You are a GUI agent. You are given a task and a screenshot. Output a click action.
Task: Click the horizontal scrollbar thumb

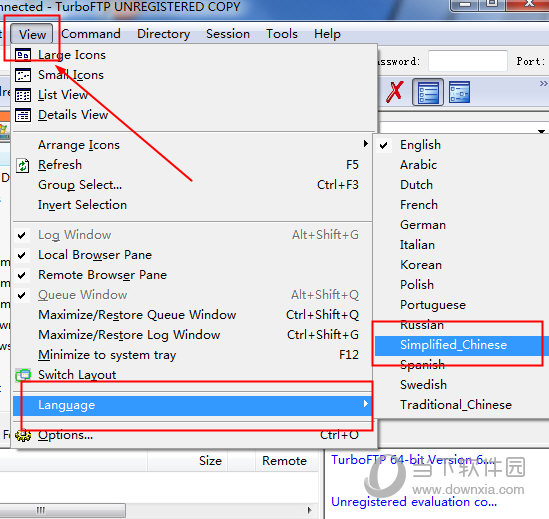[x=62, y=510]
